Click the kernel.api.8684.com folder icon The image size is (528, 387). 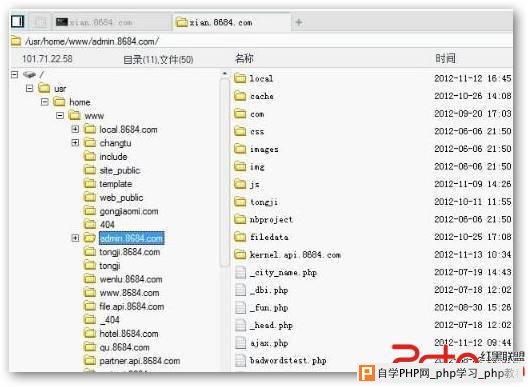pos(240,254)
